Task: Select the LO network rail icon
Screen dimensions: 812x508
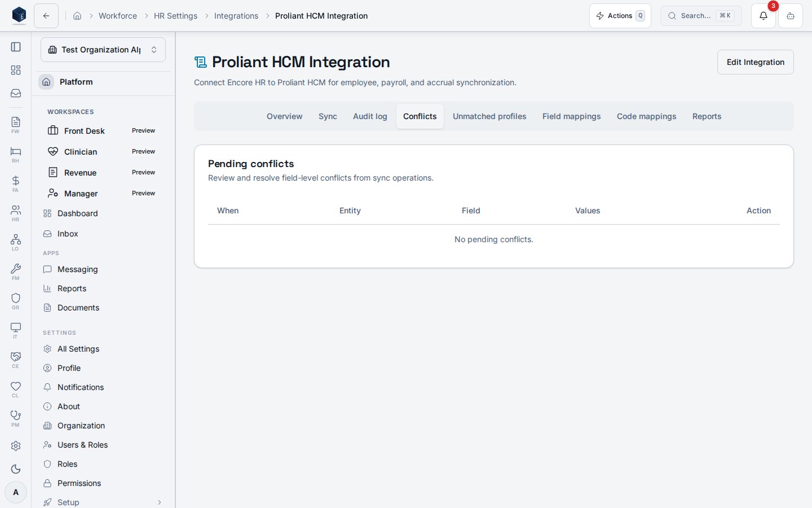Action: coord(16,242)
